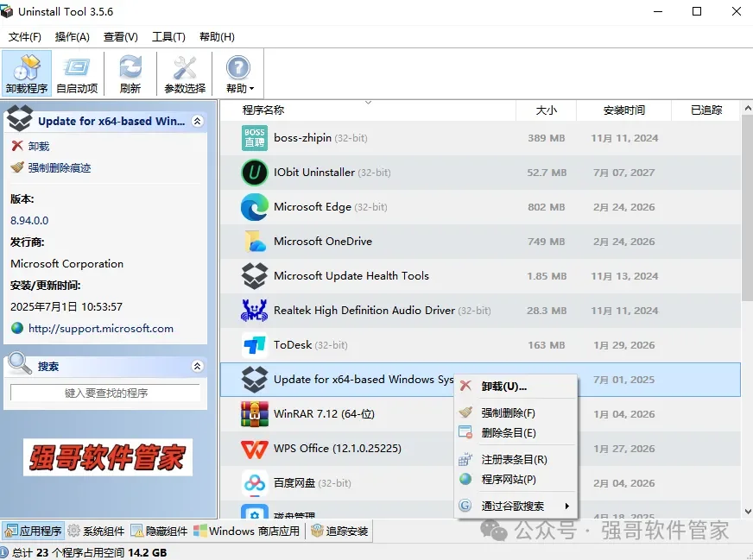The width and height of the screenshot is (753, 560).
Task: Click the Realtek Audio Driver crab icon
Action: point(254,311)
